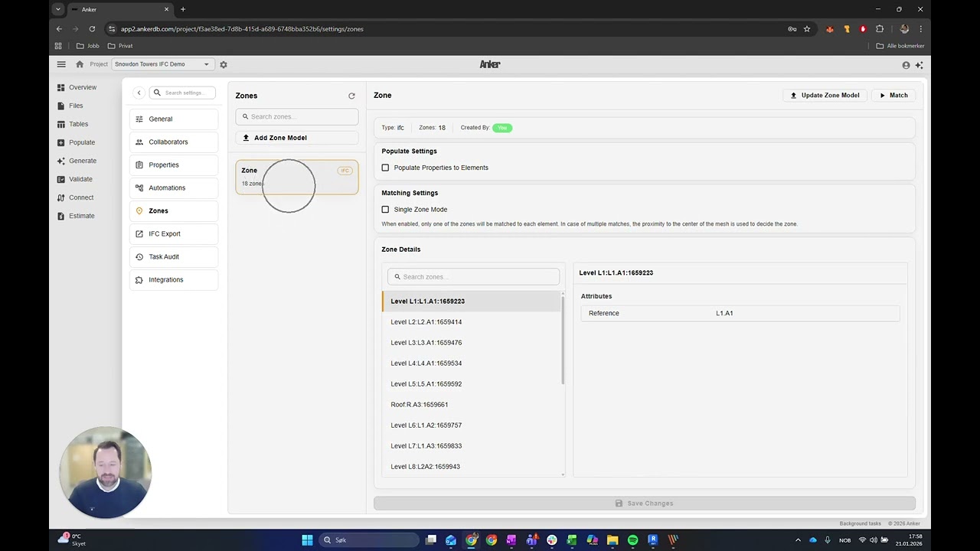The image size is (980, 551).
Task: Select General settings category
Action: coord(174,119)
